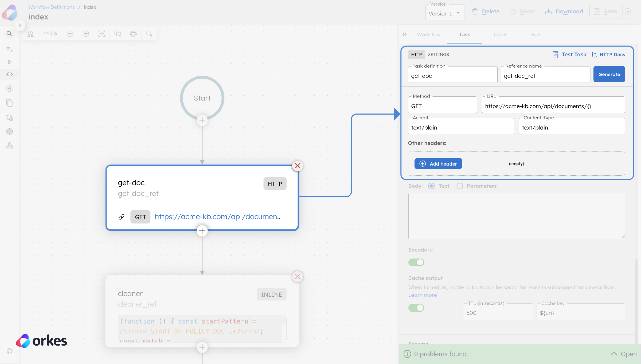Zoom out on the workflow canvas
Image resolution: width=641 pixels, height=364 pixels.
tap(70, 33)
